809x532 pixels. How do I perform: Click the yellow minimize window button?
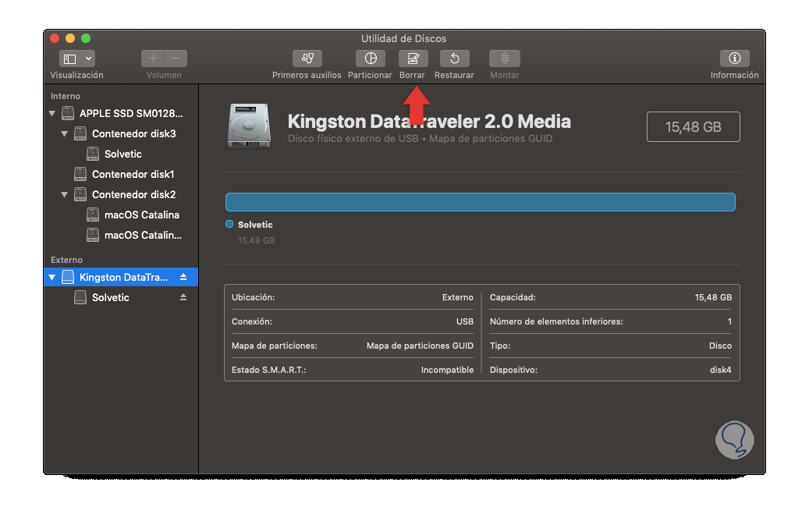point(70,38)
